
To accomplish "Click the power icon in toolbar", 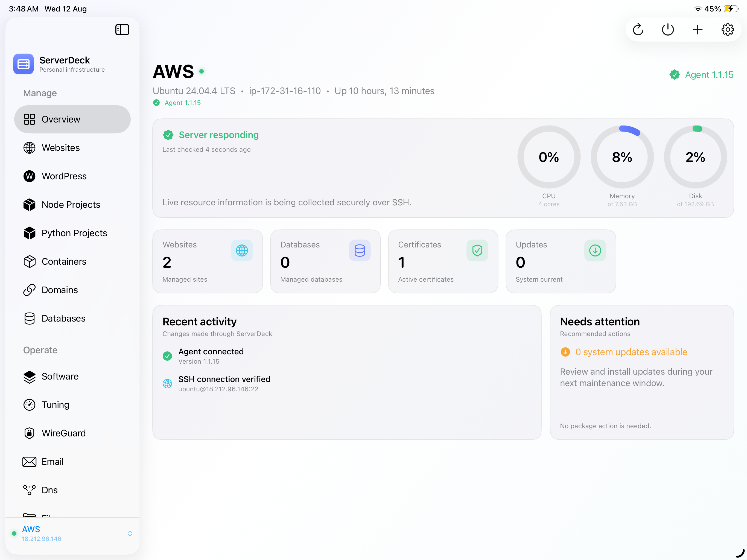I will [x=668, y=30].
